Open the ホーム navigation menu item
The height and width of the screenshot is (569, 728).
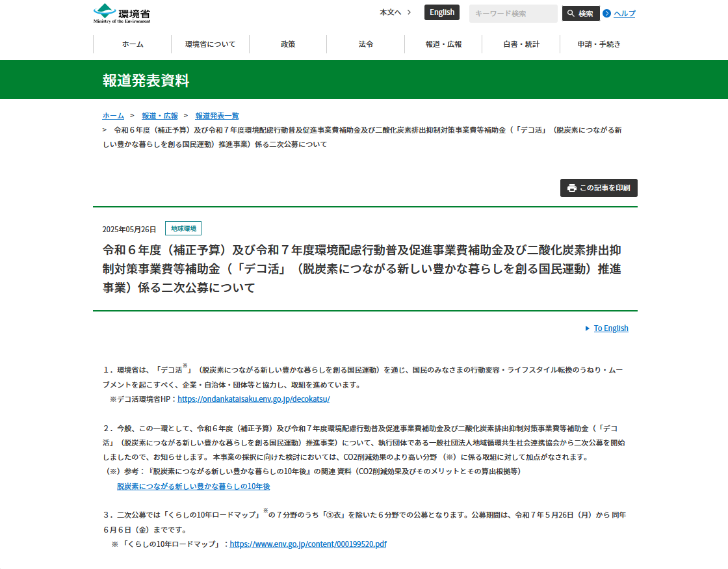(x=133, y=44)
